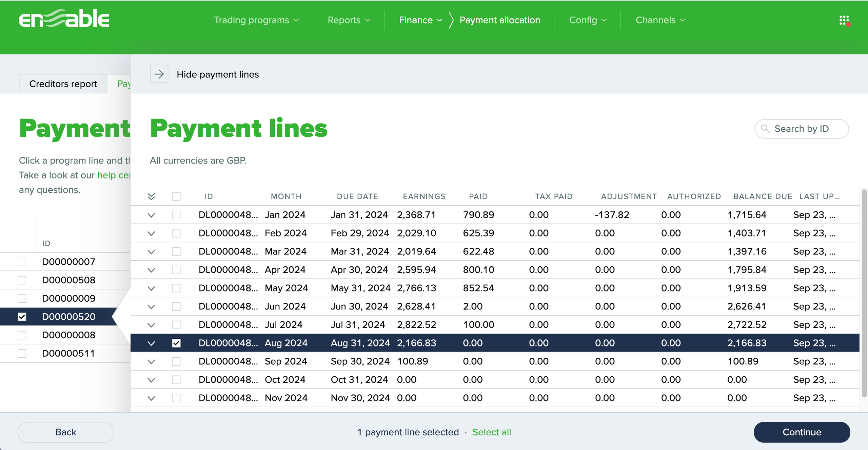
Task: Click the hide payment lines arrow icon
Action: tap(159, 74)
